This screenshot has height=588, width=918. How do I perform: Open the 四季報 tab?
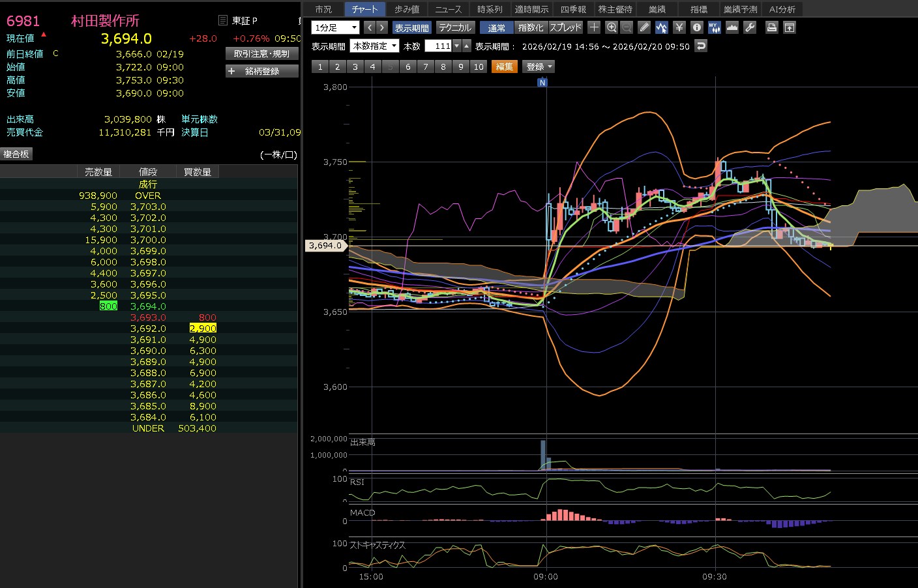pos(573,9)
